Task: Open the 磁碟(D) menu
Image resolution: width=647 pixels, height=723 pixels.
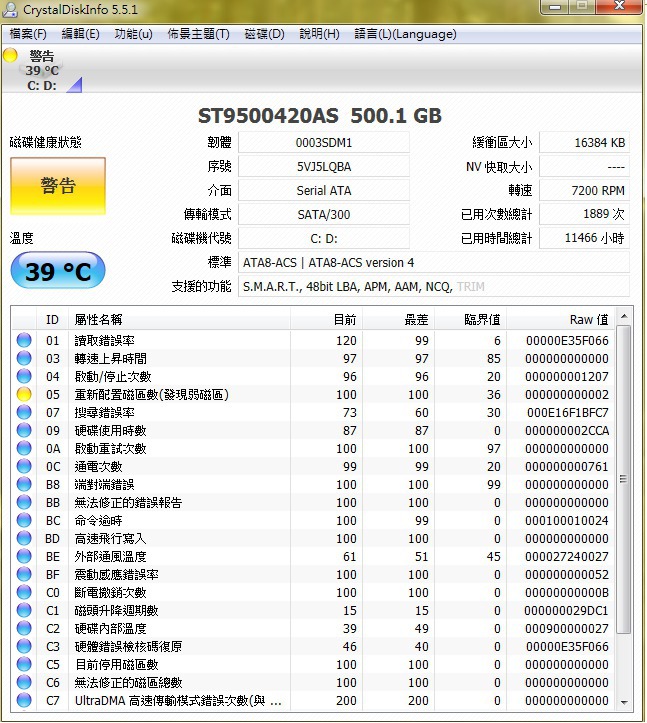Action: (x=264, y=34)
